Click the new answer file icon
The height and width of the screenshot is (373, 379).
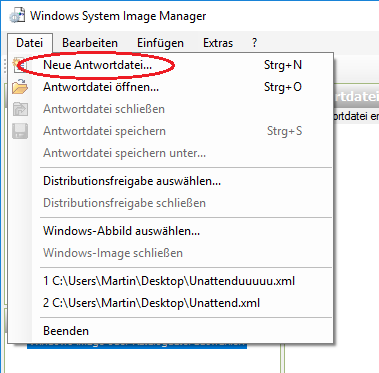pos(19,65)
